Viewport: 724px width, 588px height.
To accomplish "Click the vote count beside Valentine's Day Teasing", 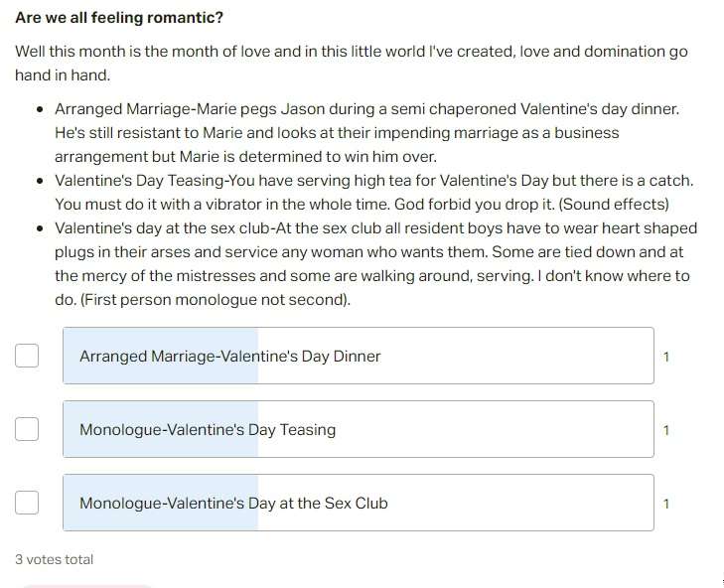I will [x=666, y=430].
